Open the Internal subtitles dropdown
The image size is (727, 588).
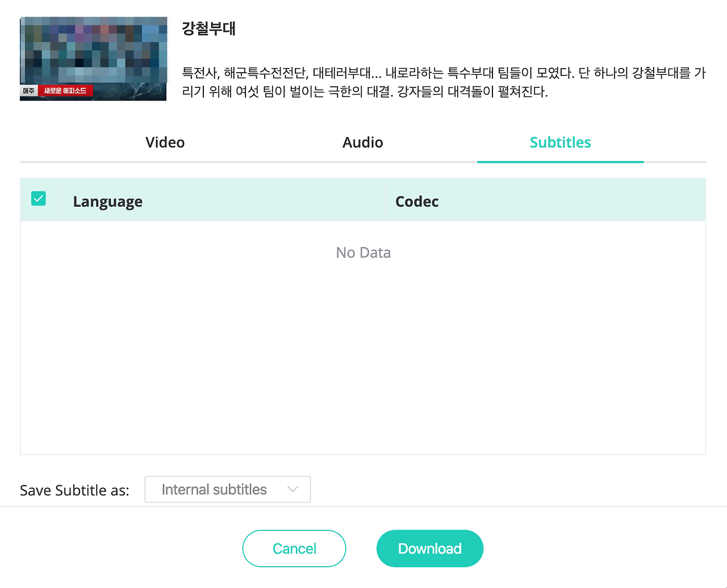227,489
